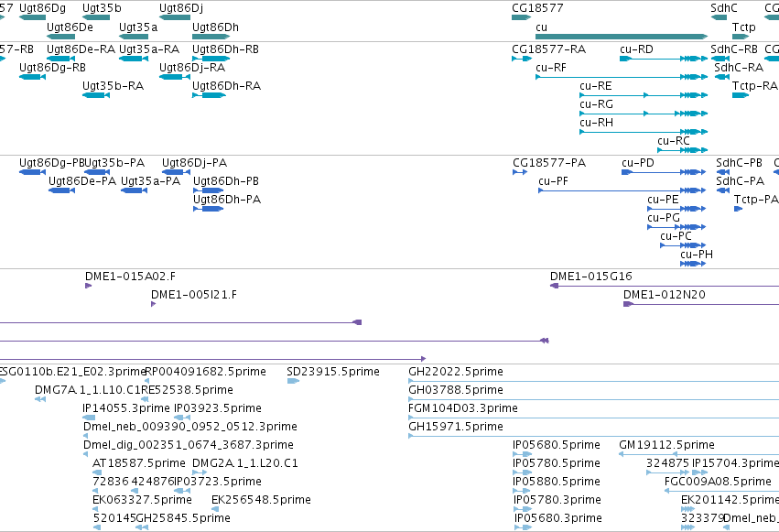Viewport: 779px width, 532px height.
Task: Select EST RP004091682.5prime
Action: (x=146, y=381)
